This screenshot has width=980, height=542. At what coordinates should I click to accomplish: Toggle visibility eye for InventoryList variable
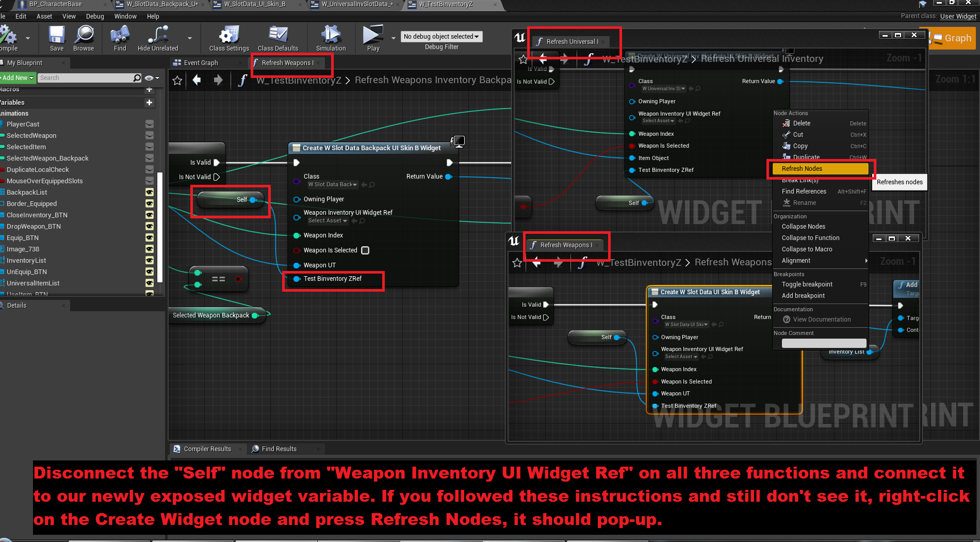click(x=150, y=261)
